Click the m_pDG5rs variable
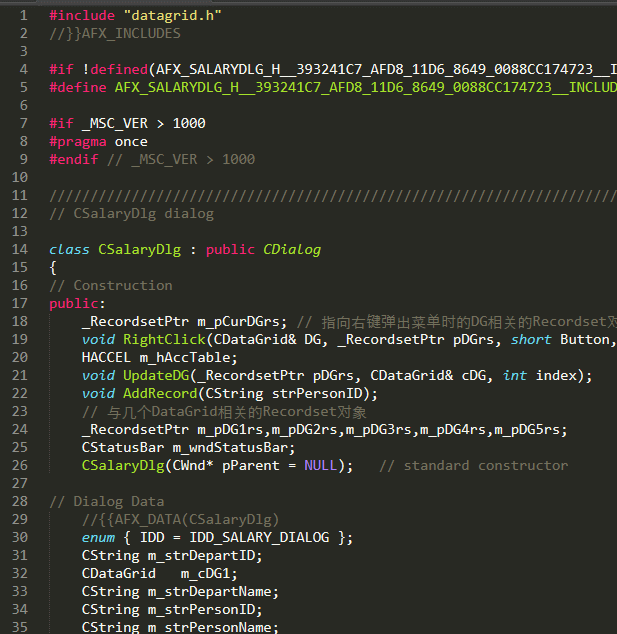Screen dimensions: 617x634 coord(527,430)
